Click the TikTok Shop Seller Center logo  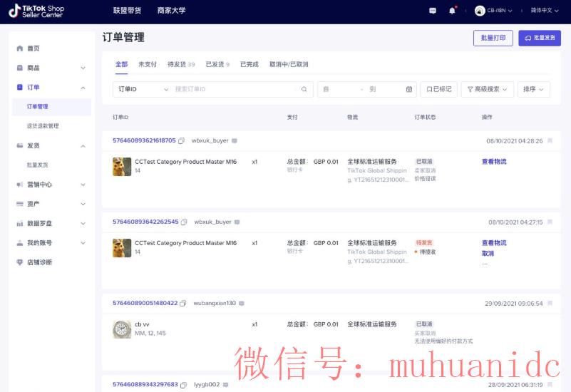click(36, 11)
